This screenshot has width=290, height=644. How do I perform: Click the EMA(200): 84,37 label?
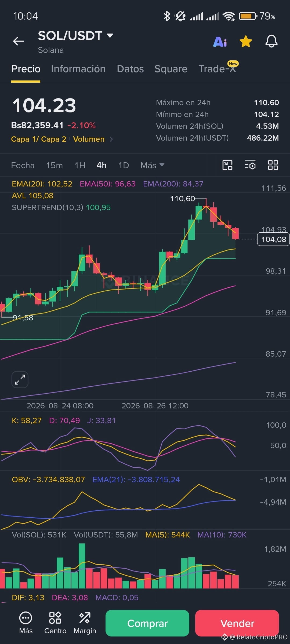point(173,184)
